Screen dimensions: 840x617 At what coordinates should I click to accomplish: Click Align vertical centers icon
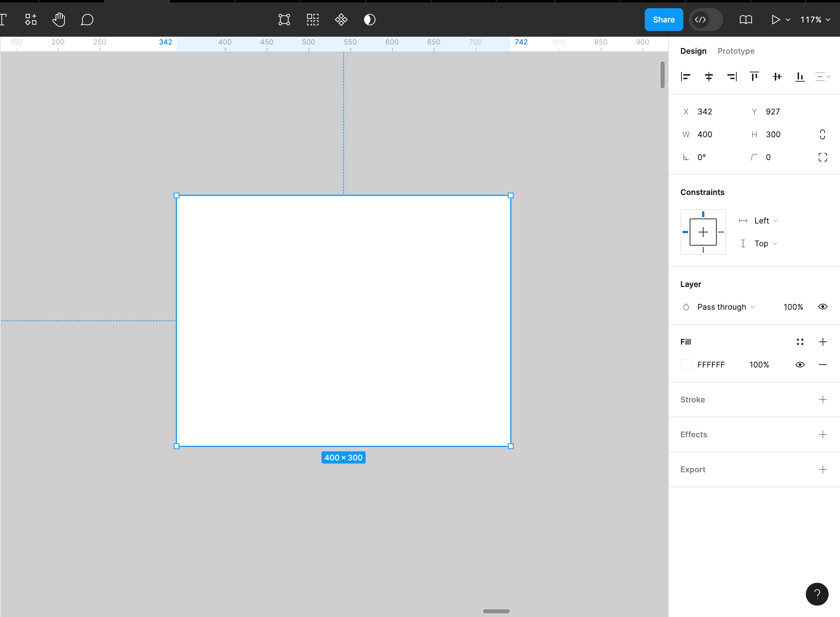point(777,77)
